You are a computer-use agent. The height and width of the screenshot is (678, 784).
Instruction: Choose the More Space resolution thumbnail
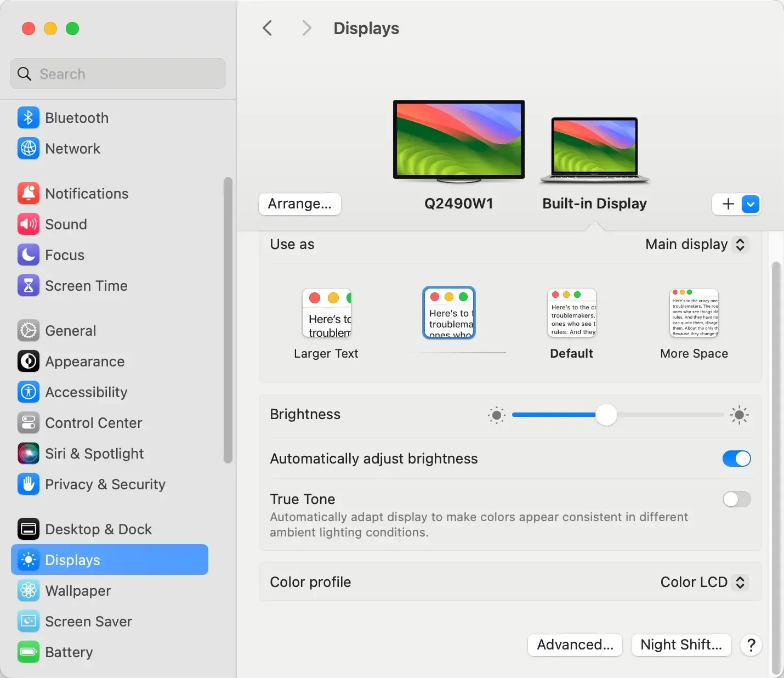click(x=694, y=312)
